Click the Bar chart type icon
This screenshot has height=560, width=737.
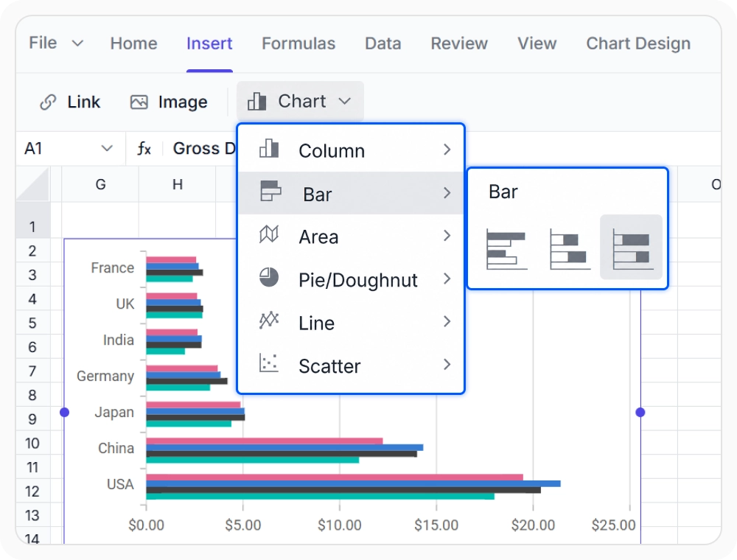coord(270,191)
